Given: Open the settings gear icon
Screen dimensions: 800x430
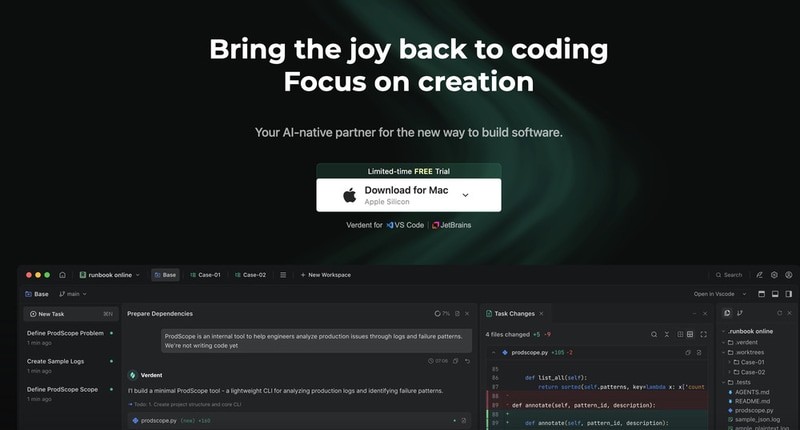Looking at the screenshot, I should point(774,275).
